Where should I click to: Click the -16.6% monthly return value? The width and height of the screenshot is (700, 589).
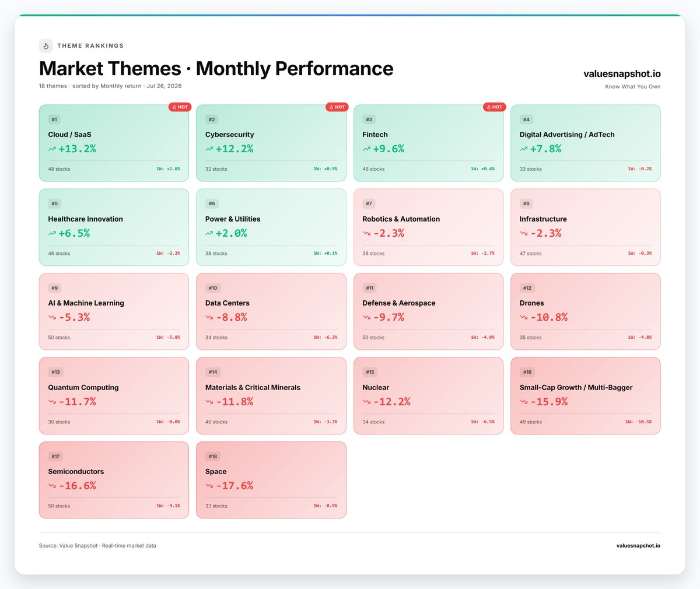point(78,486)
